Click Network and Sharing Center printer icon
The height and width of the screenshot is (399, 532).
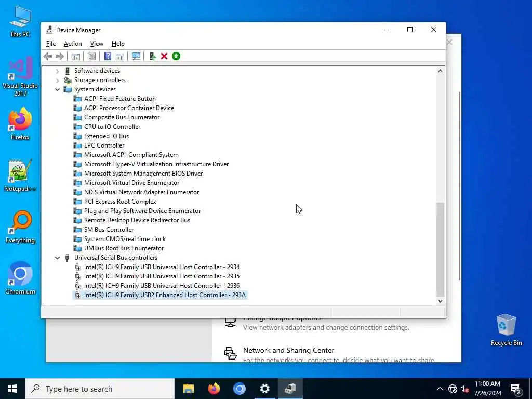coord(230,353)
